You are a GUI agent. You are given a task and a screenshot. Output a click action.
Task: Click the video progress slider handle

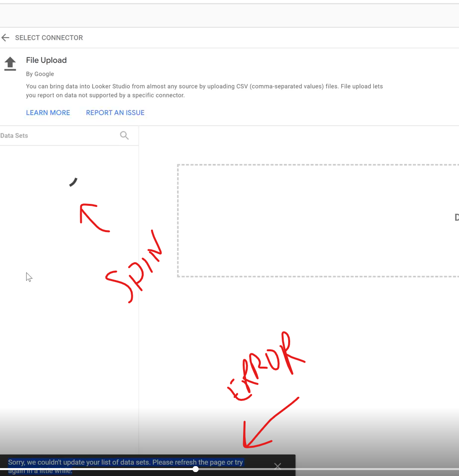(x=196, y=469)
